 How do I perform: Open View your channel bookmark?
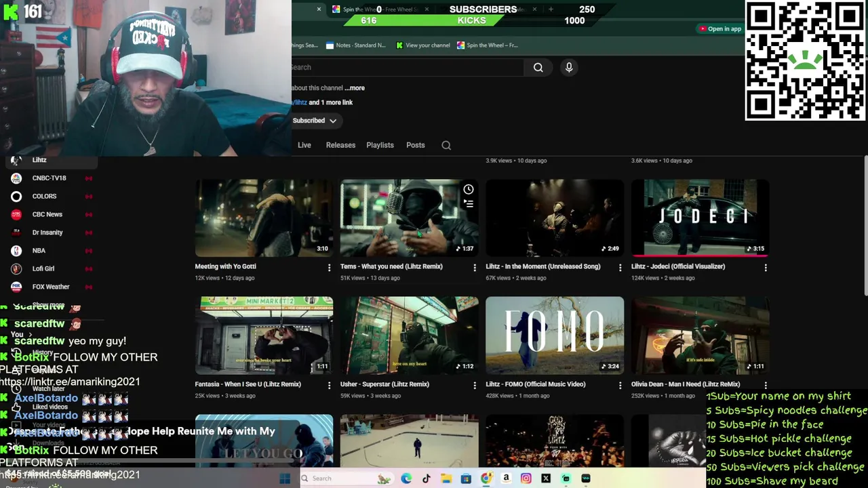click(422, 45)
